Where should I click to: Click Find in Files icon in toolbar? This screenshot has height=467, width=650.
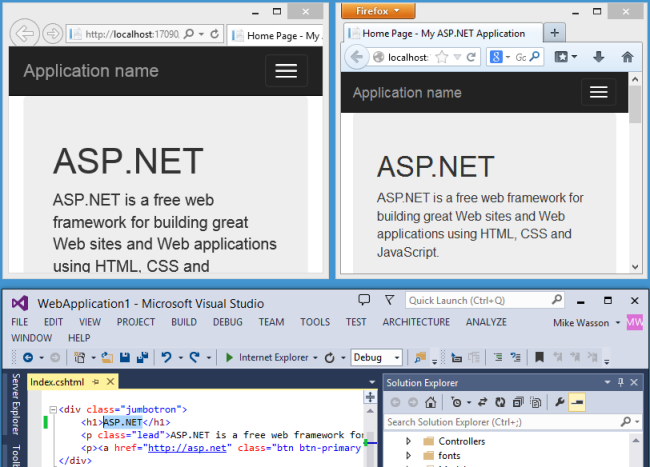point(420,357)
